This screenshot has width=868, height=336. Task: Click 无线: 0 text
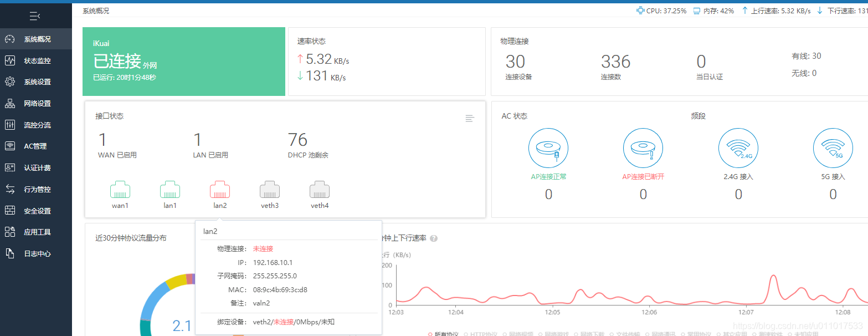tap(804, 73)
